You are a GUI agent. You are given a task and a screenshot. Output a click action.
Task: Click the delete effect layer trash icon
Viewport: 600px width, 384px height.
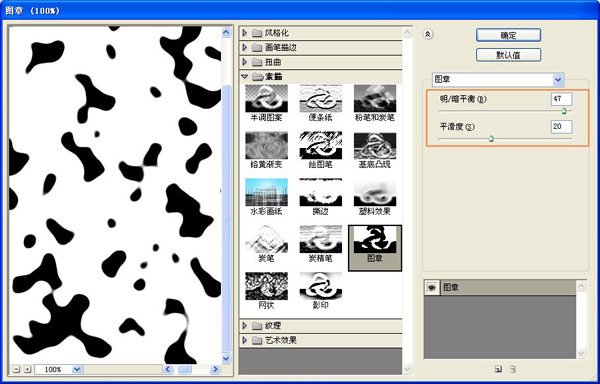(513, 369)
